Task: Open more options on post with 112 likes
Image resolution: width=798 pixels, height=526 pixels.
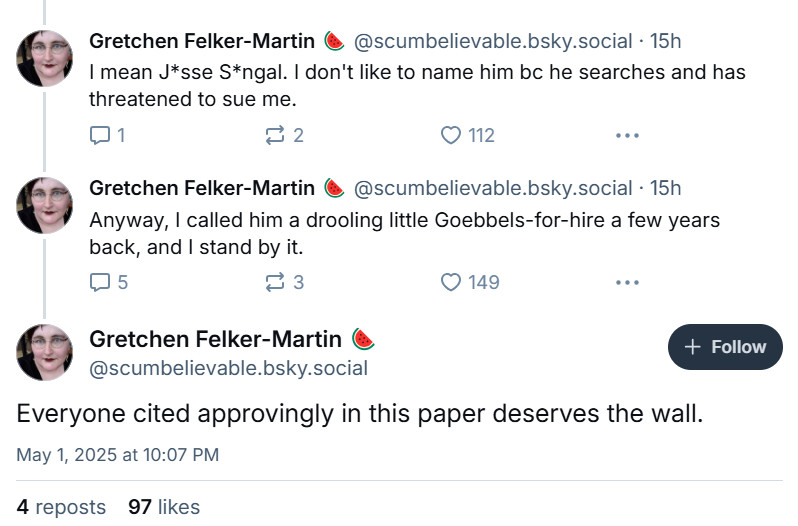Action: [x=627, y=135]
